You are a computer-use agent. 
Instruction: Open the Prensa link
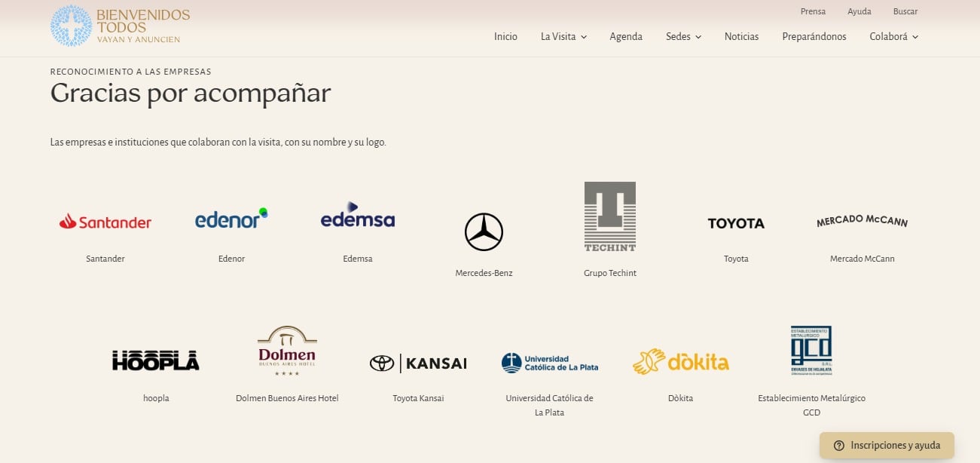pos(813,11)
